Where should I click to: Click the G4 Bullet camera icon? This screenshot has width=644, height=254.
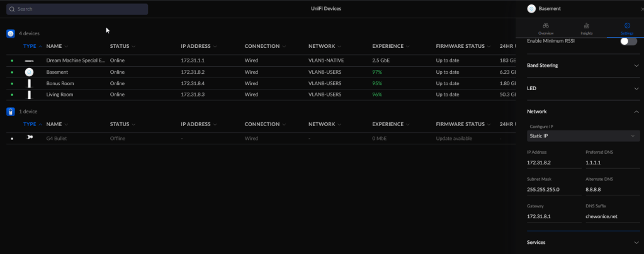[x=29, y=138]
